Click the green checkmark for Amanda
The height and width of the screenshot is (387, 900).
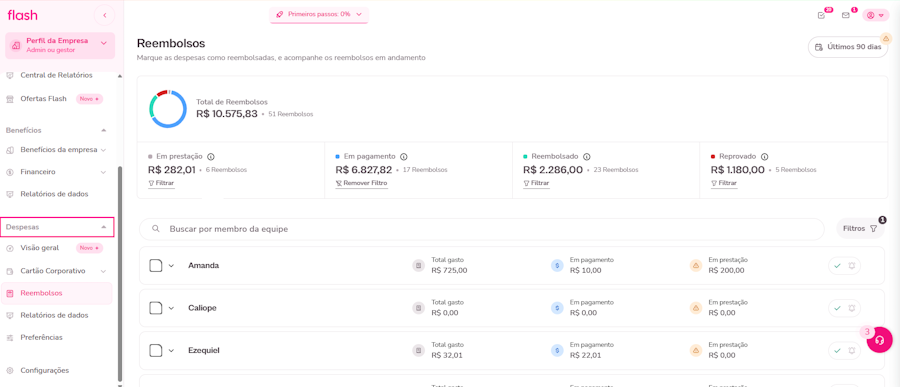pyautogui.click(x=837, y=266)
